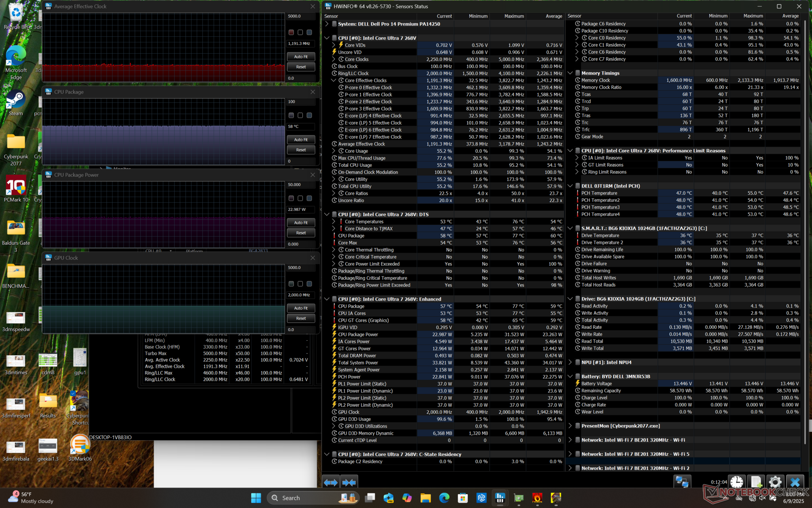Click the Average column header in right pane
This screenshot has height=508, width=812.
790,16
